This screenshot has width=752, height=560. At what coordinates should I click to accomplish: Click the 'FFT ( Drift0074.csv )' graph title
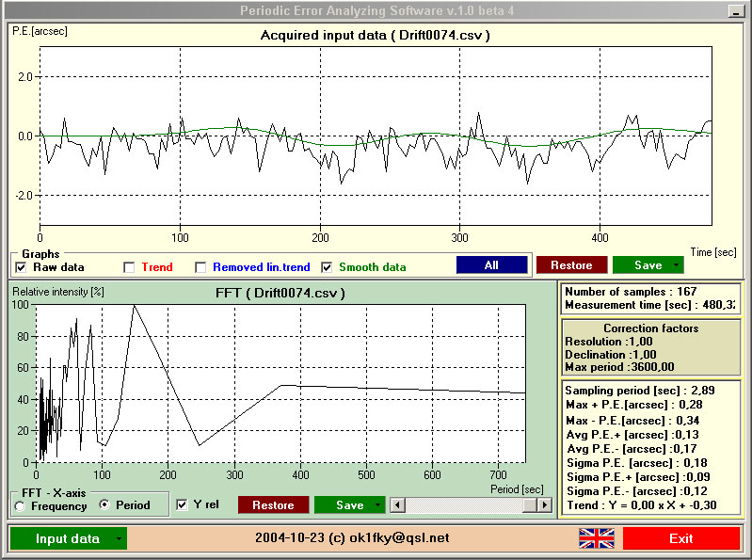click(x=280, y=293)
